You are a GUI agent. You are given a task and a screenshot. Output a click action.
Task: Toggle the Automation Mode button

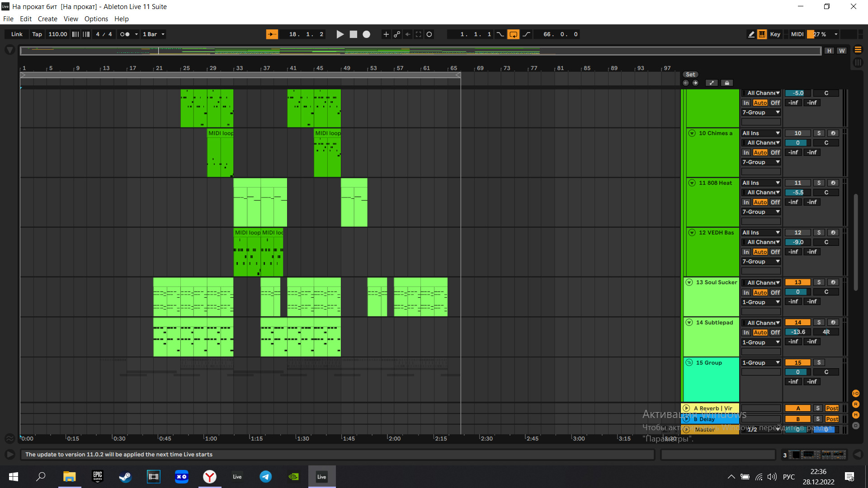(x=712, y=83)
